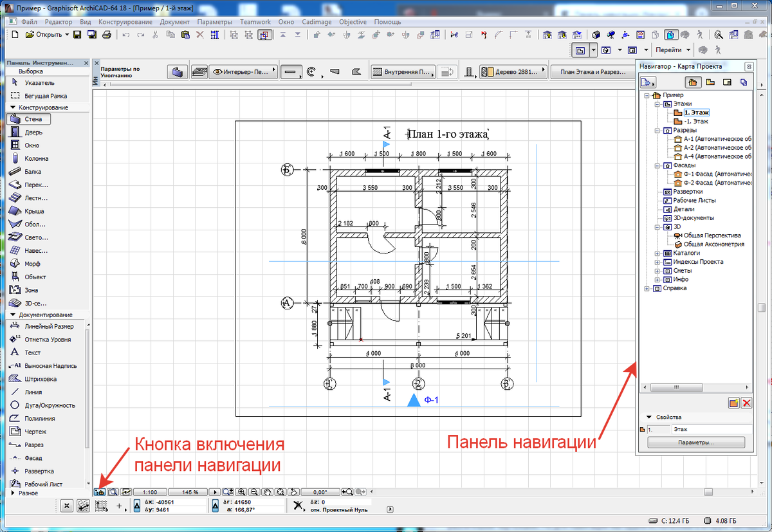
Task: Click the Print icon in the toolbar
Action: [x=107, y=34]
